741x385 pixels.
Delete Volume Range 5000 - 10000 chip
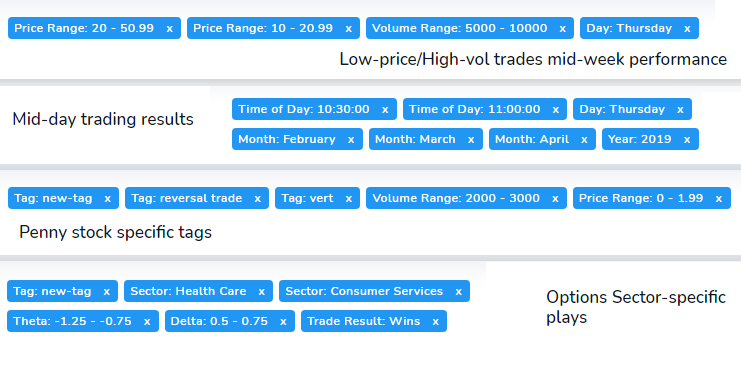(x=562, y=29)
